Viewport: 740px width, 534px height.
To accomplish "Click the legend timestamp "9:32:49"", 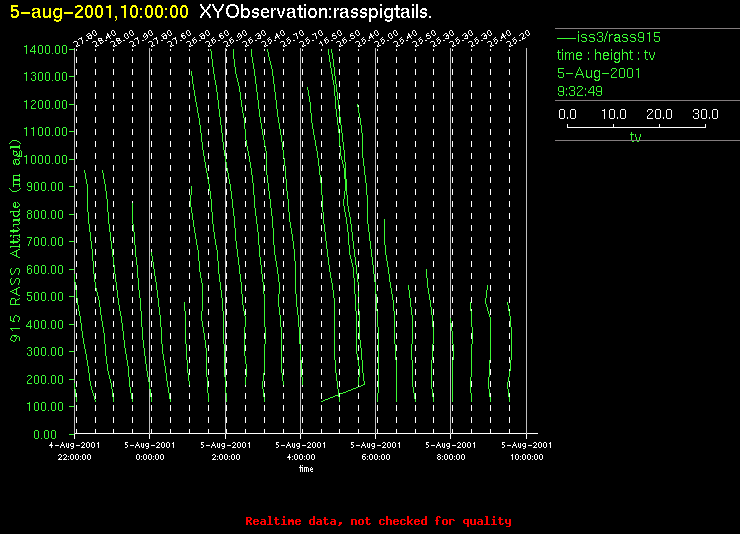I will [580, 91].
